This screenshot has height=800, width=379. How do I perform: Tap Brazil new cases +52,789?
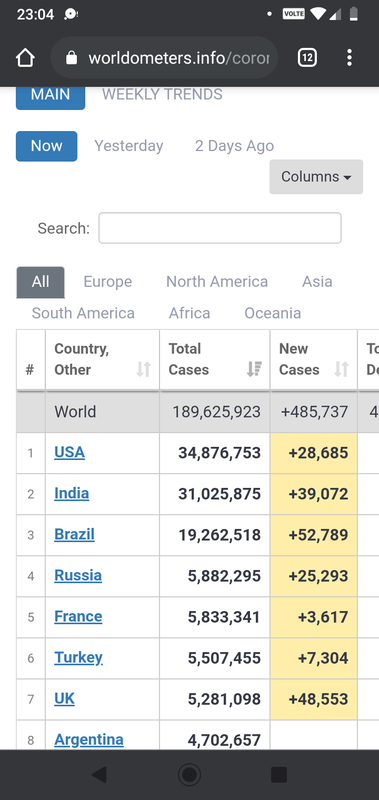(318, 535)
